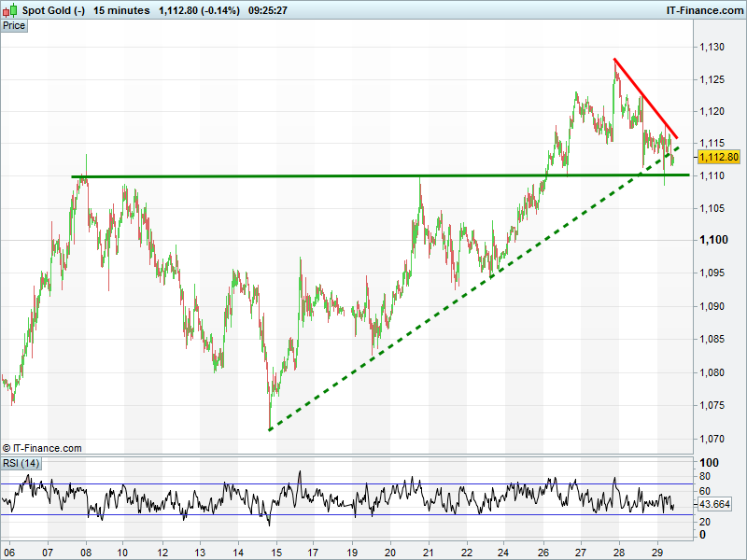This screenshot has height=560, width=747.
Task: Click the © IT-Finance.com copyright text
Action: [x=43, y=448]
